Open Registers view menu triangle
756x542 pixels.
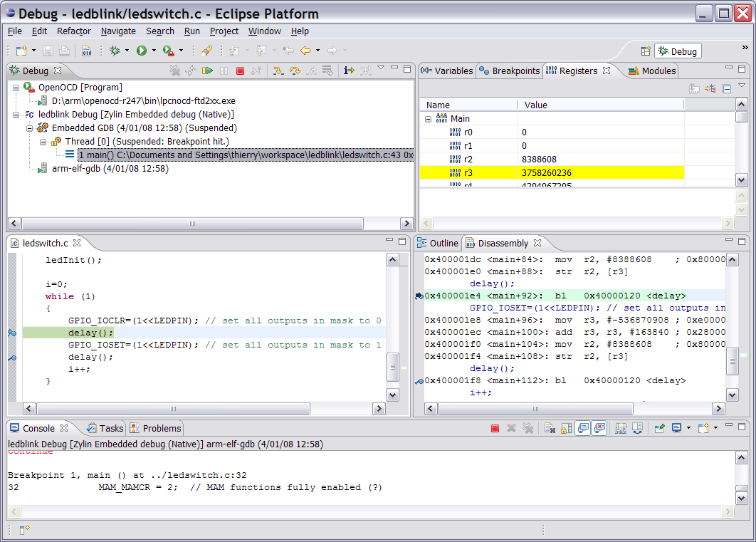coord(742,86)
